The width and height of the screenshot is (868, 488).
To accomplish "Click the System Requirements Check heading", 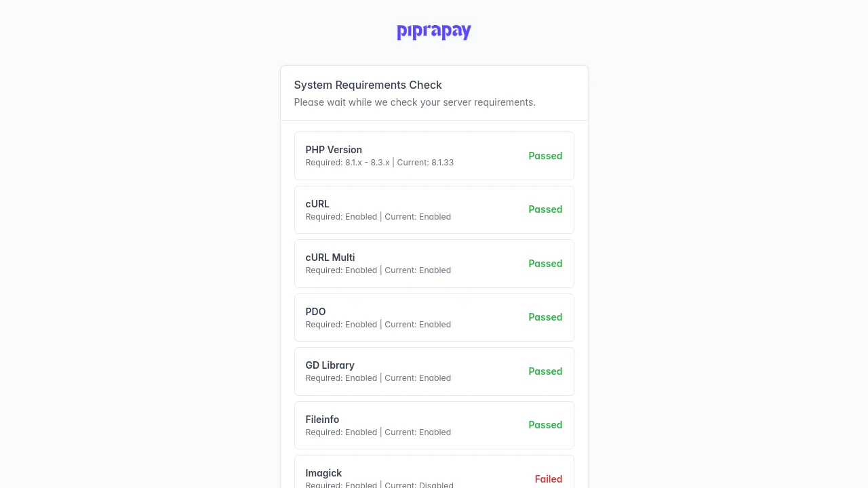I will pos(368,85).
